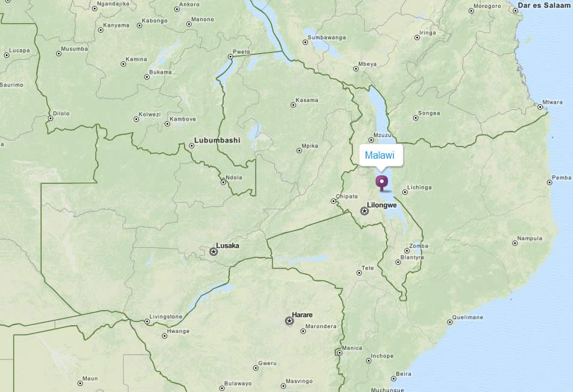Click the Mbeya city dot marker
This screenshot has height=392, width=573.
[356, 69]
